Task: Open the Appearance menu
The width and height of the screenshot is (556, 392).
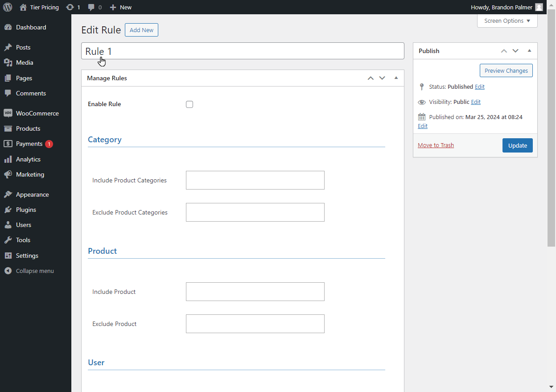Action: (x=36, y=194)
